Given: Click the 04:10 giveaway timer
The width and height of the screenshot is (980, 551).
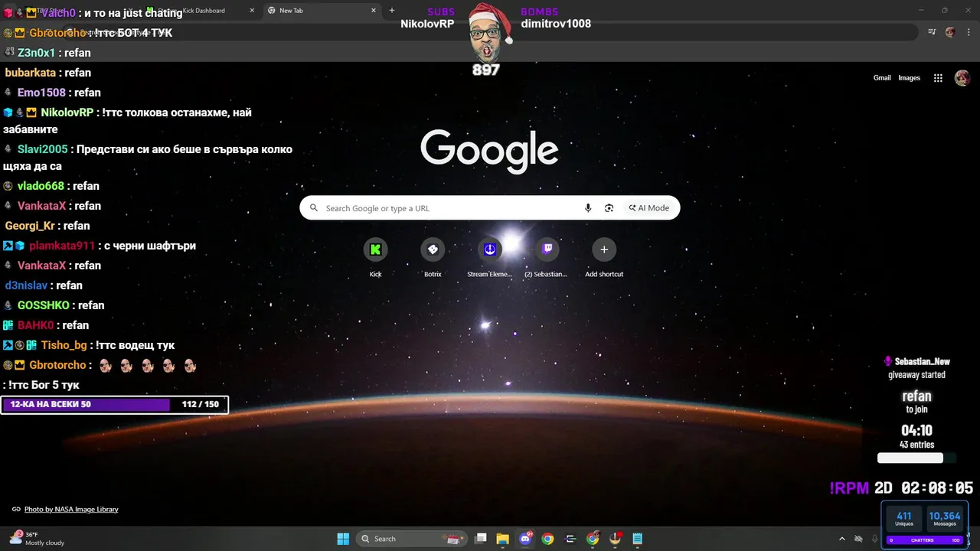Looking at the screenshot, I should (916, 431).
